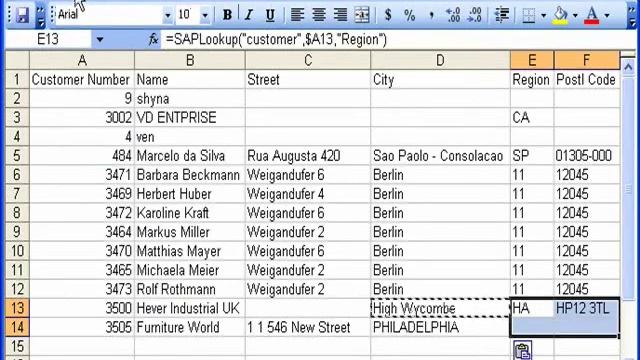Image resolution: width=640 pixels, height=360 pixels.
Task: Center text alignment
Action: coord(319,15)
